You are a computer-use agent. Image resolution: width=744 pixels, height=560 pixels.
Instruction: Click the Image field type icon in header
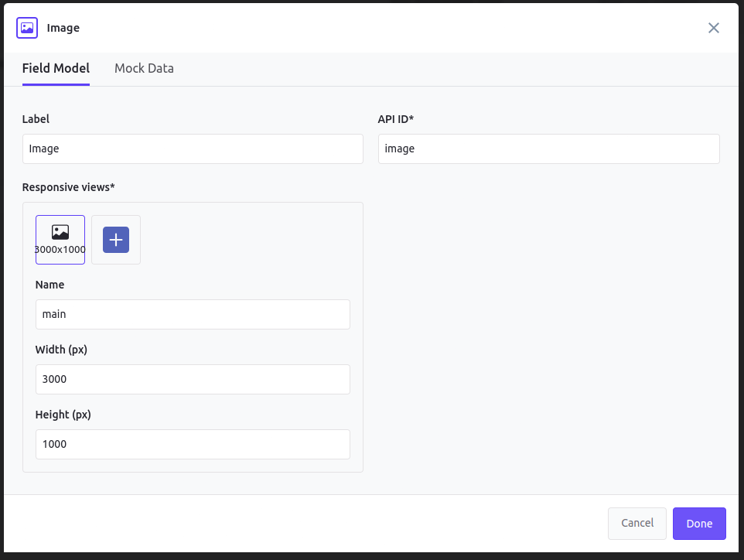click(27, 28)
